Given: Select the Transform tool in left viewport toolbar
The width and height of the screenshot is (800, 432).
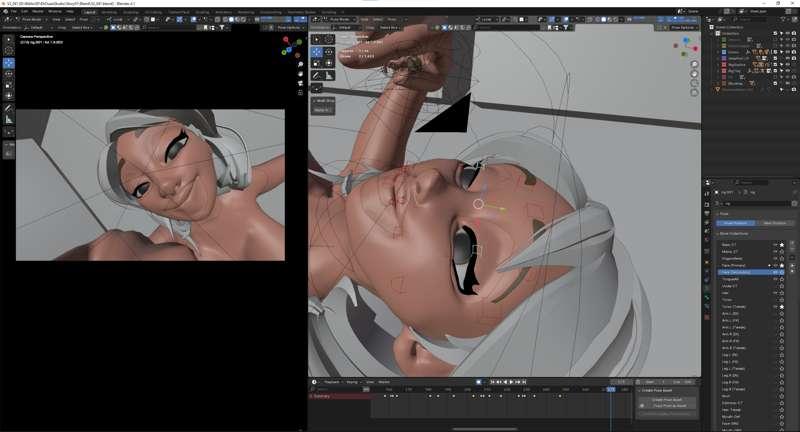Looking at the screenshot, I should tap(9, 96).
